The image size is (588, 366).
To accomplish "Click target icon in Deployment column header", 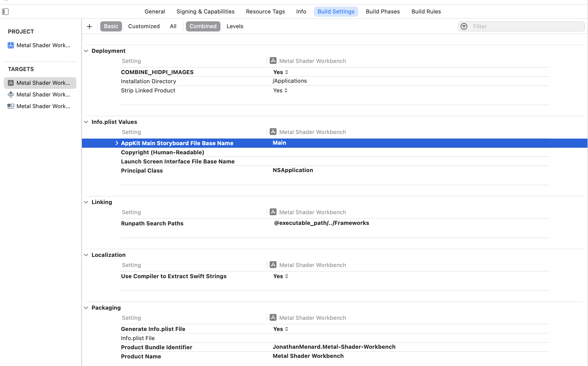I will coord(273,61).
